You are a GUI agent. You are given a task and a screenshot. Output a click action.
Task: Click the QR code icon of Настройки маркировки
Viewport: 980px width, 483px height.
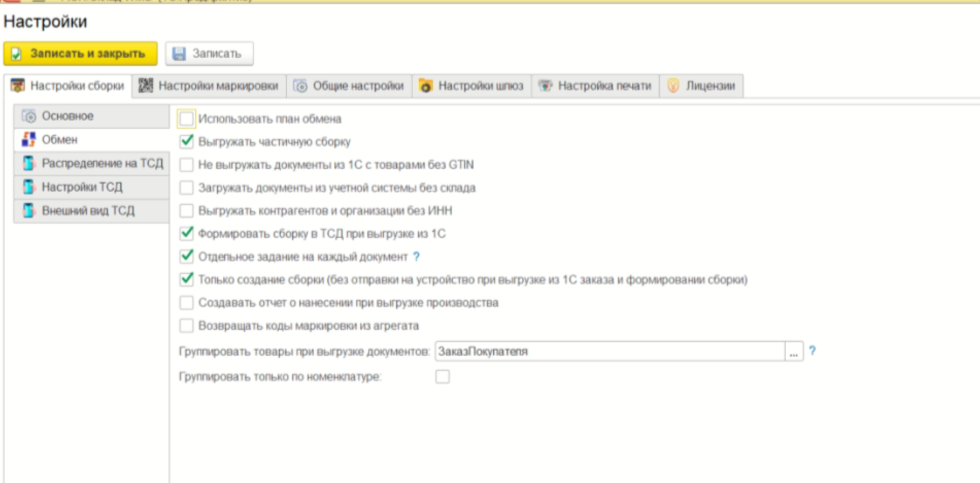tap(146, 86)
